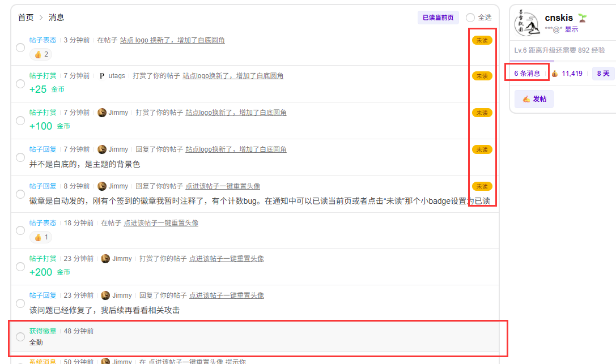Click the 8 天 check-in streak badge
616x364 pixels.
tap(603, 74)
